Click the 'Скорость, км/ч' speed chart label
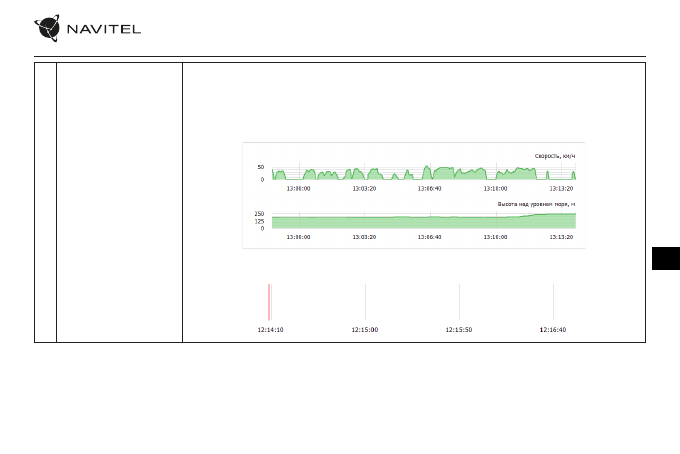Screen dimensions: 680x454 pos(553,155)
